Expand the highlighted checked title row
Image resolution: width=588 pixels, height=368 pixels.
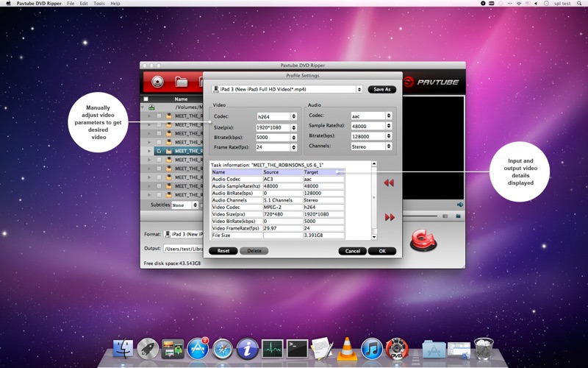click(x=149, y=151)
